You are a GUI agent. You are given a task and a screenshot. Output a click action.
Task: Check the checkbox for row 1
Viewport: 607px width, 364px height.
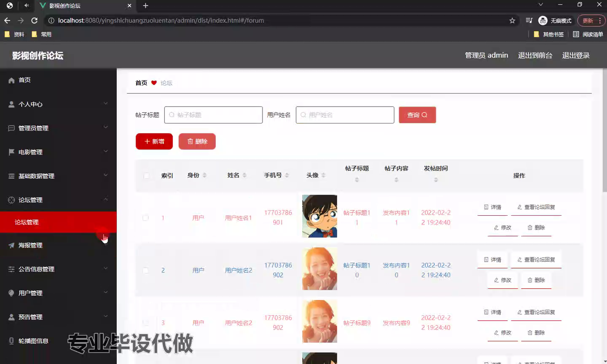(145, 218)
